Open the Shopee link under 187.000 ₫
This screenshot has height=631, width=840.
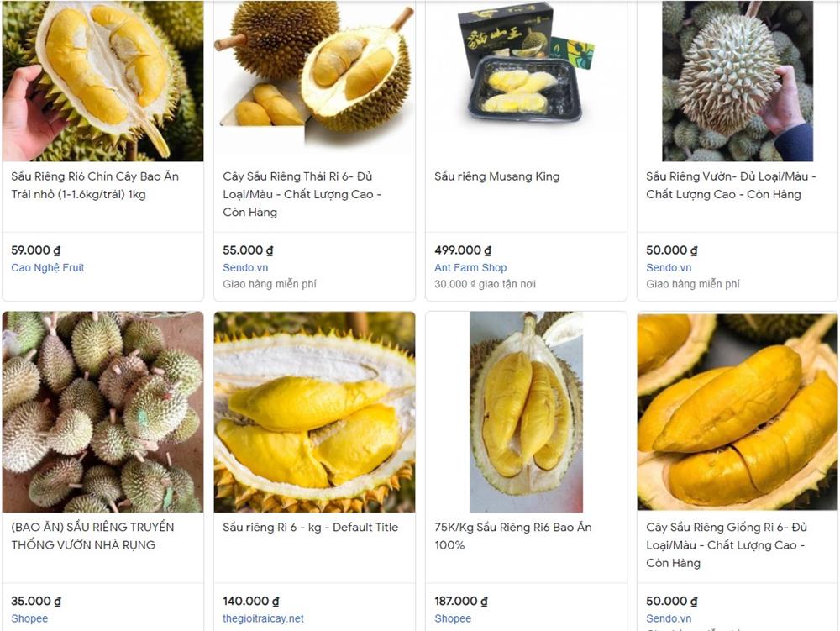click(453, 618)
